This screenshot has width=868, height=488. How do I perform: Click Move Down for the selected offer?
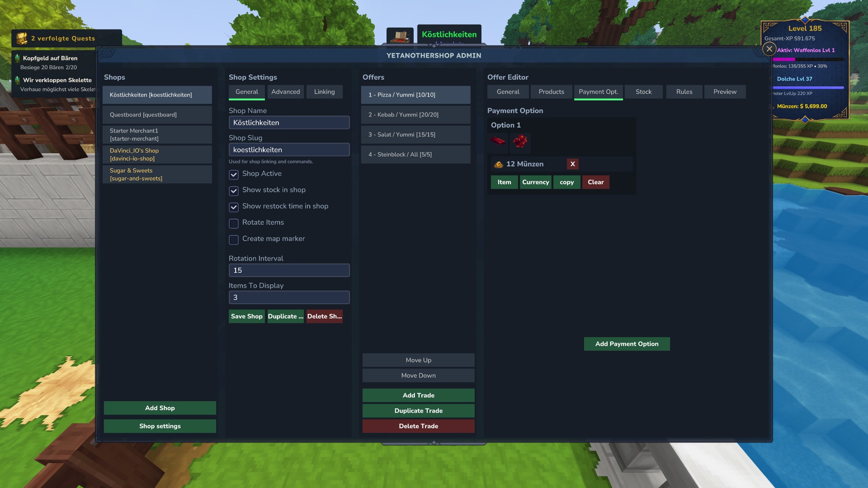(418, 376)
